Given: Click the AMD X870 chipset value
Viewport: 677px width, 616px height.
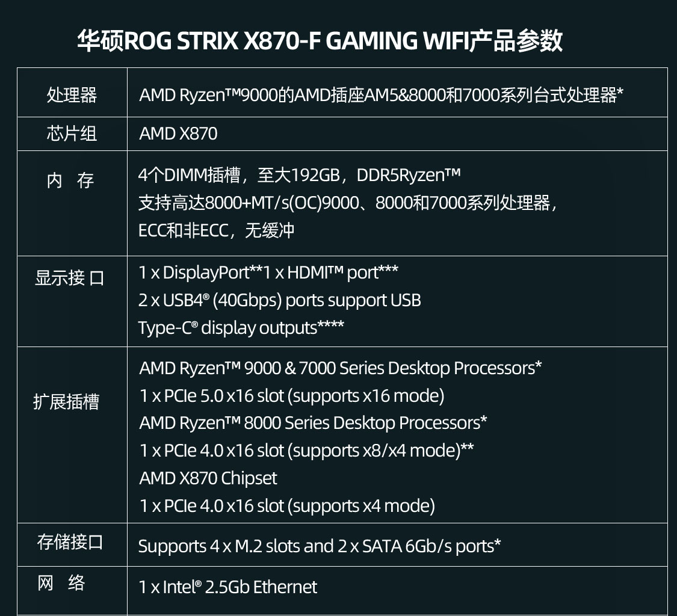Looking at the screenshot, I should tap(178, 134).
